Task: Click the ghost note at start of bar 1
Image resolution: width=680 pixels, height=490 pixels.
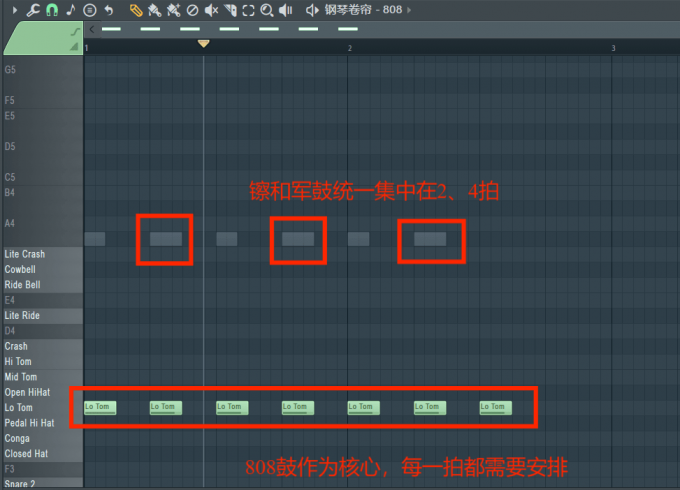Action: [x=95, y=239]
